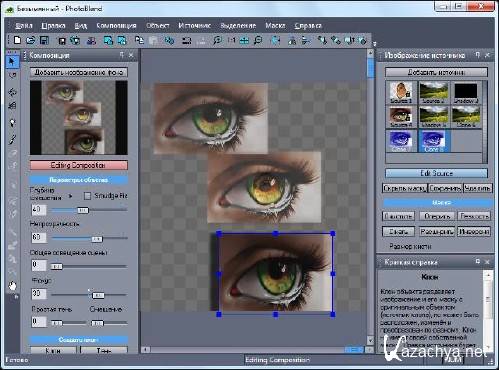Image resolution: width=499 pixels, height=370 pixels.
Task: Pin the Изображение источника panel
Action: click(478, 55)
